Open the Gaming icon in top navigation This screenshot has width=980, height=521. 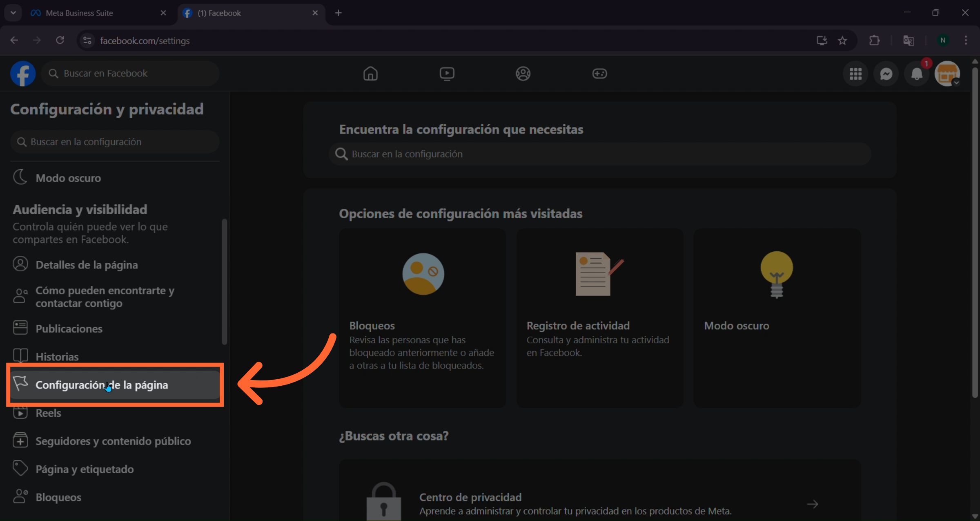(x=599, y=74)
